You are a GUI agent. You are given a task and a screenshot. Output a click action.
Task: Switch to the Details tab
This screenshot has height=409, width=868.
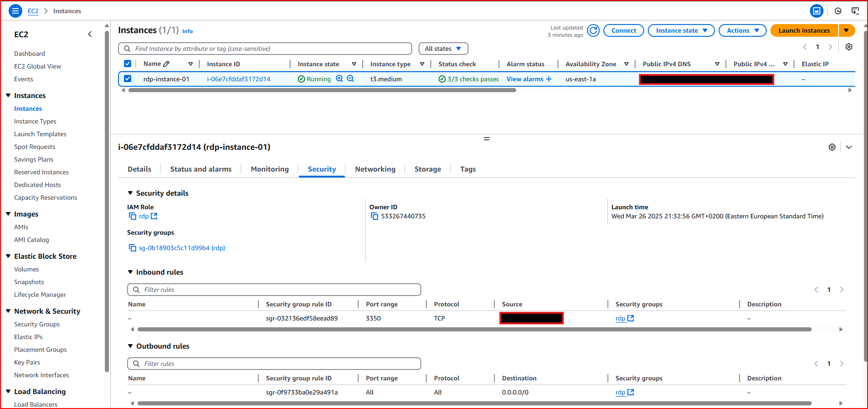(139, 169)
